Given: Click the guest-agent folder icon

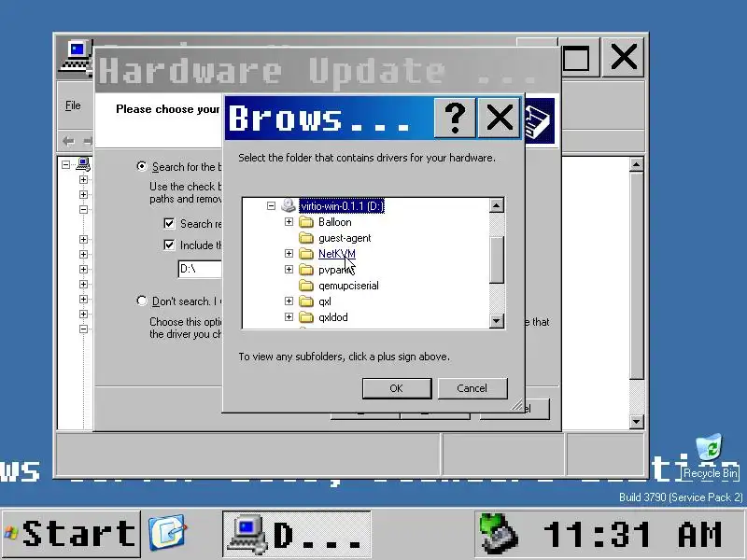Looking at the screenshot, I should [306, 238].
